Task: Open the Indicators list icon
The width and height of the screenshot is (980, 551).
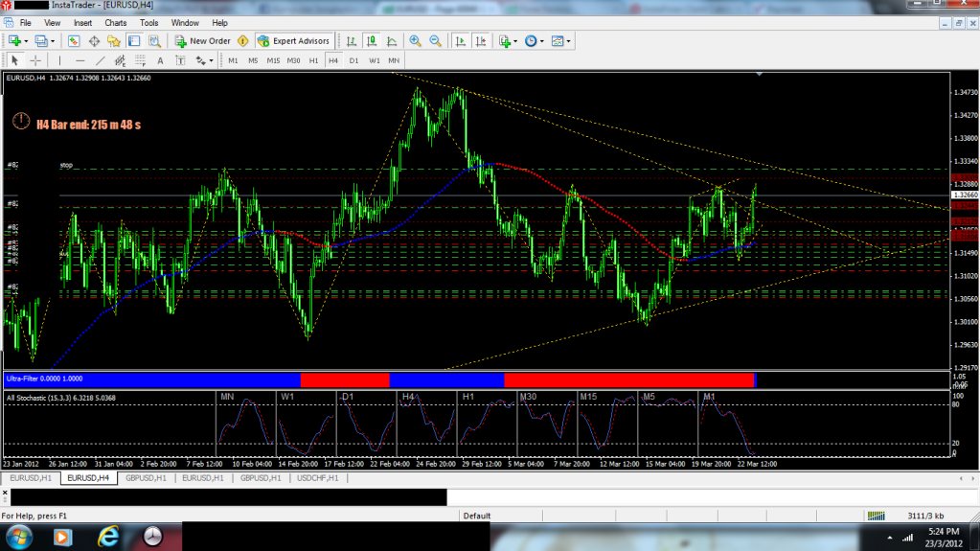Action: click(505, 41)
